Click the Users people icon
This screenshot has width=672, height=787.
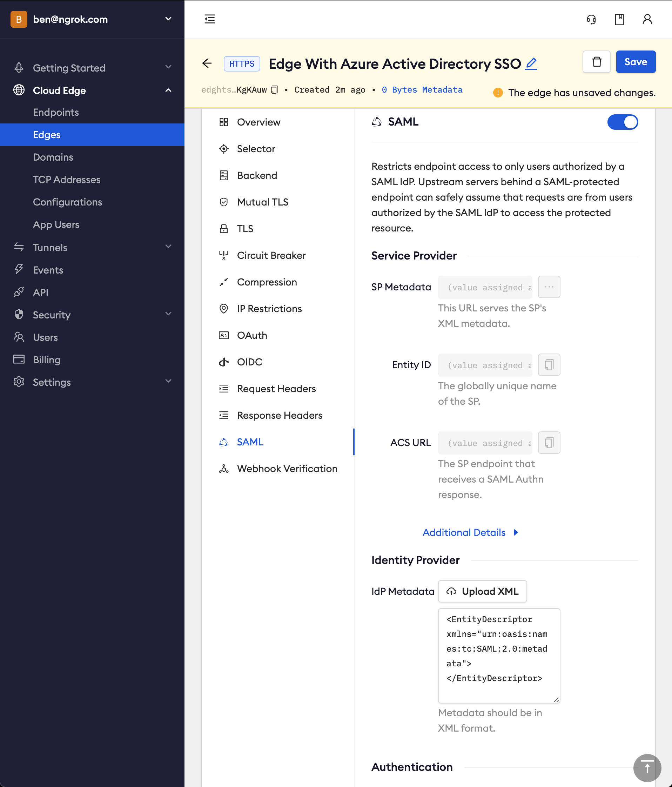coord(19,337)
